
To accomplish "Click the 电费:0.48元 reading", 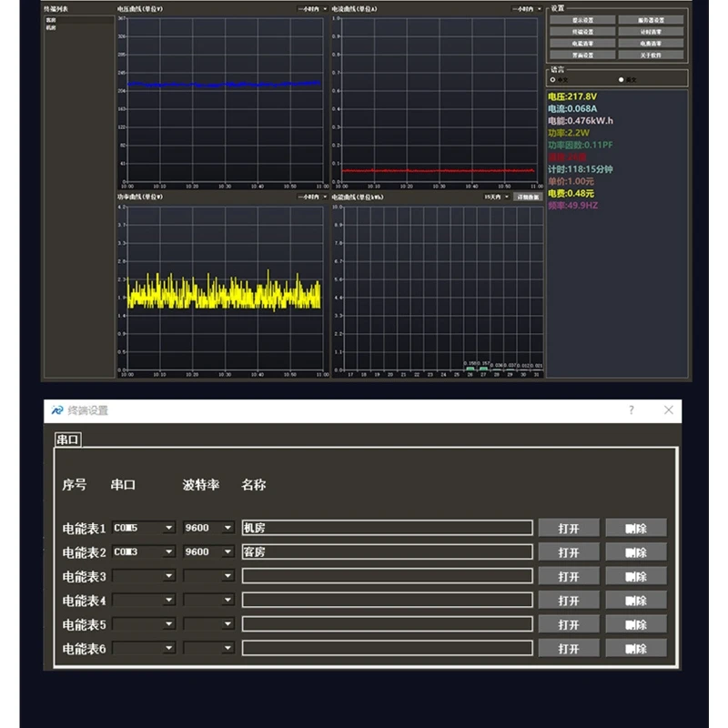I will (571, 193).
